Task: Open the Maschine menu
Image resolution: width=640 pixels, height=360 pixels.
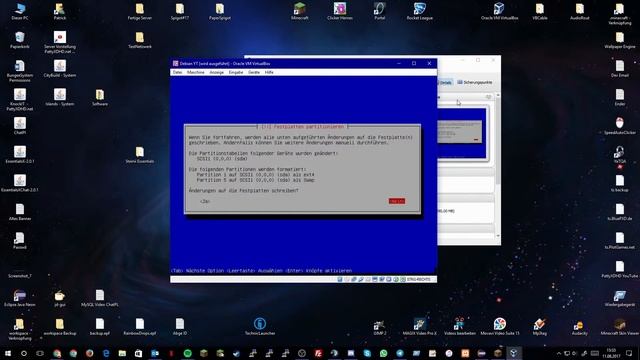Action: [x=196, y=72]
